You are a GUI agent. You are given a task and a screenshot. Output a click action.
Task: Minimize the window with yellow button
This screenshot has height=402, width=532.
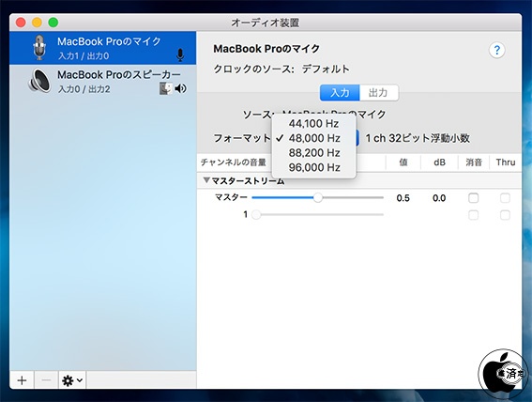click(37, 23)
